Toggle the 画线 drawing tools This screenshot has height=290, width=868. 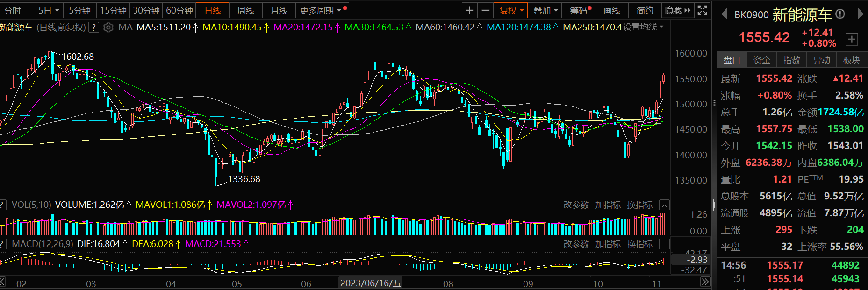tap(611, 10)
